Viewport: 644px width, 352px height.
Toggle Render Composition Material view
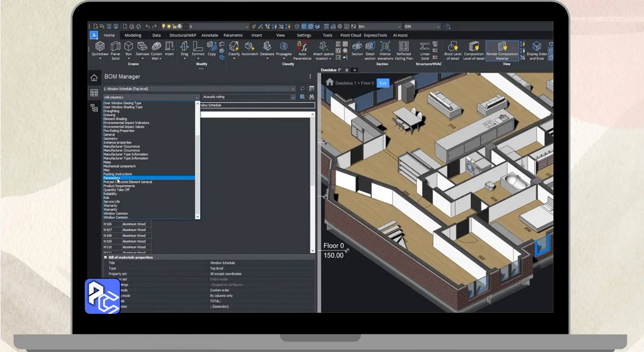click(x=502, y=47)
